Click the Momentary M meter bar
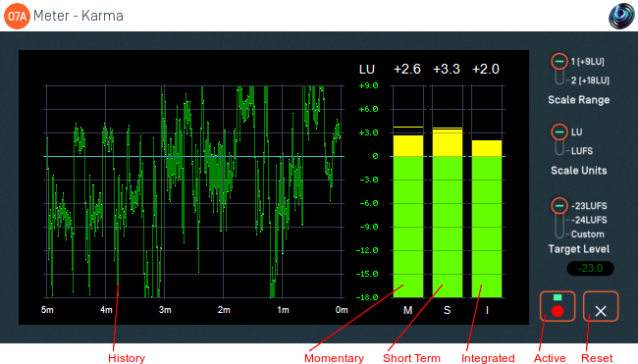Viewport: 638px width, 364px height. click(x=408, y=191)
